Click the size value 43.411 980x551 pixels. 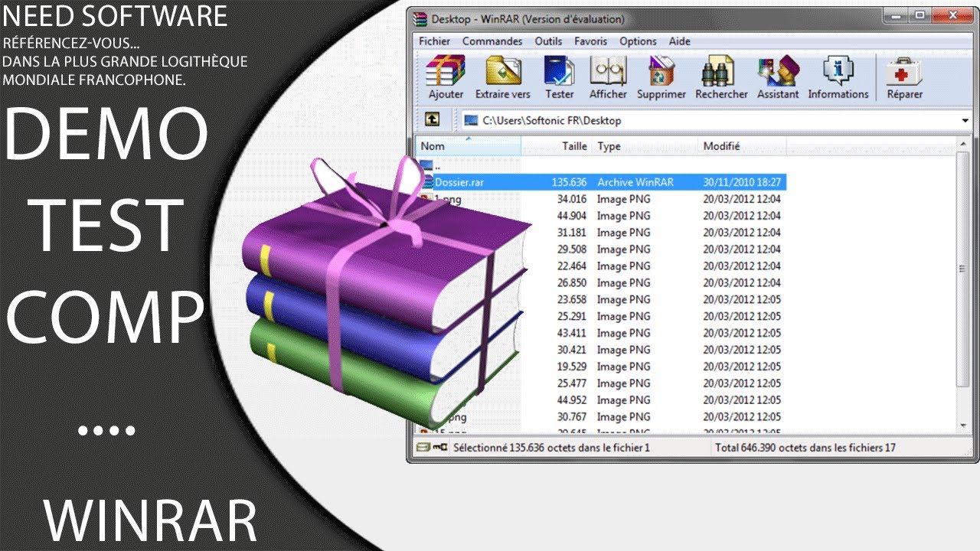[x=572, y=334]
